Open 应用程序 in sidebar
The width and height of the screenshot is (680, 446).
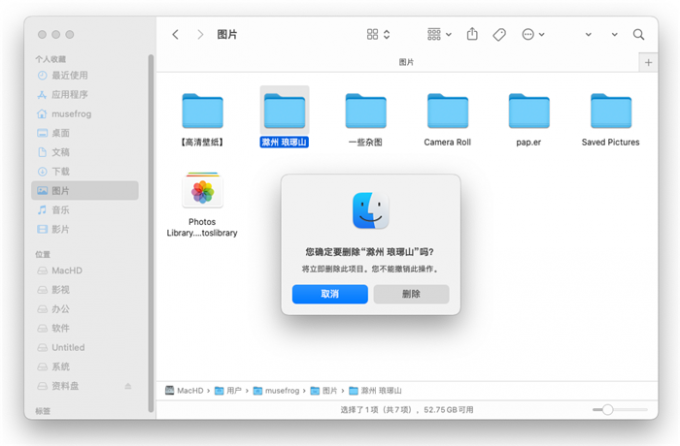click(x=85, y=95)
